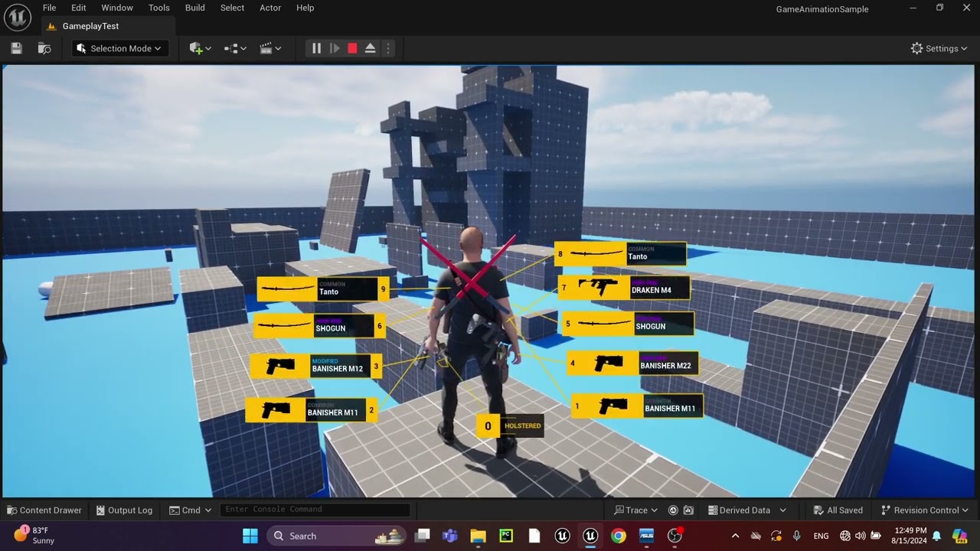Click the cinematics clapperboard icon
Image resolution: width=980 pixels, height=551 pixels.
(266, 48)
